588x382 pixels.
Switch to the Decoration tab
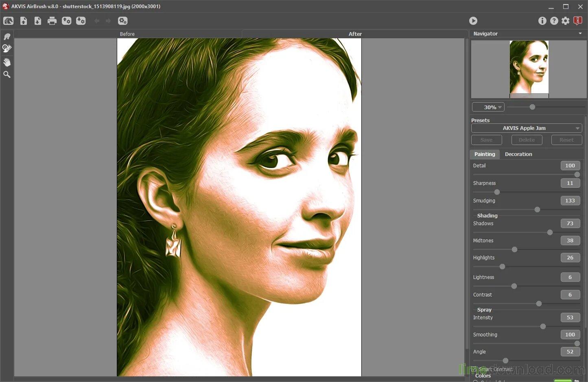pos(518,154)
